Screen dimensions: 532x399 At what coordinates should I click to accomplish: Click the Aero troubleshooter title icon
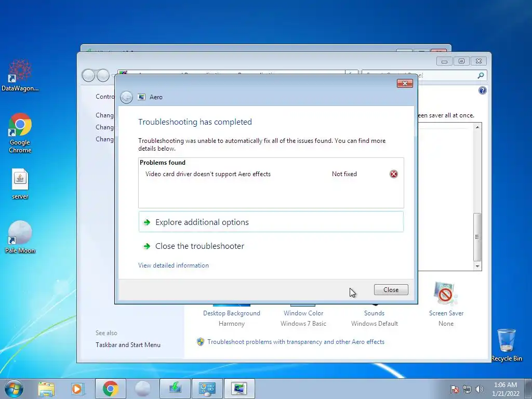[141, 97]
